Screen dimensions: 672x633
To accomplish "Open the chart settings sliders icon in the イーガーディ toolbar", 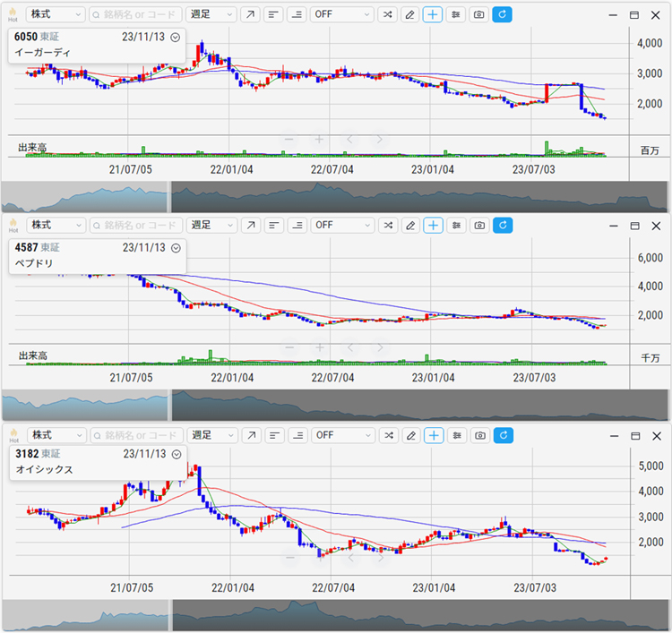I will tap(456, 15).
